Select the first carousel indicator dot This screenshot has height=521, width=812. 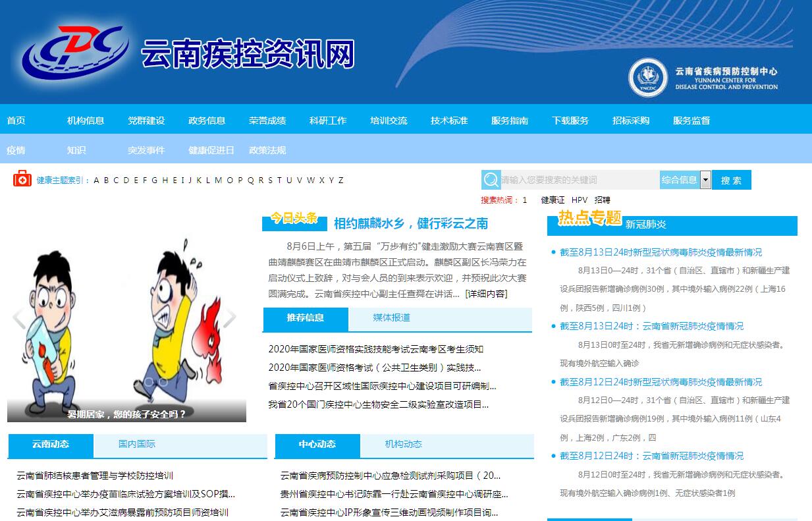[x=149, y=381]
